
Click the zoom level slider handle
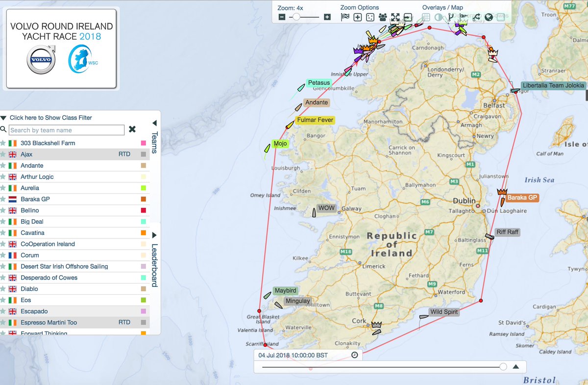click(x=296, y=17)
